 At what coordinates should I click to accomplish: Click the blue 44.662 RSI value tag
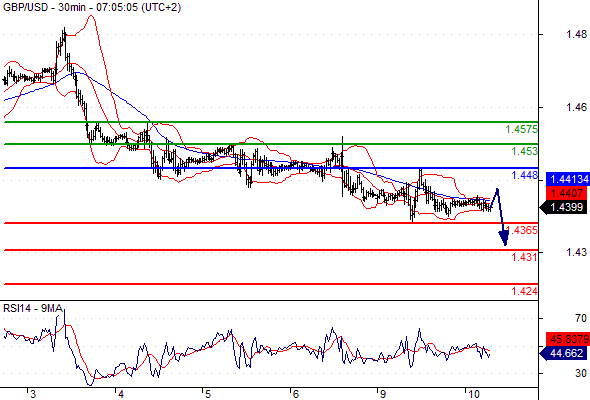coord(563,353)
